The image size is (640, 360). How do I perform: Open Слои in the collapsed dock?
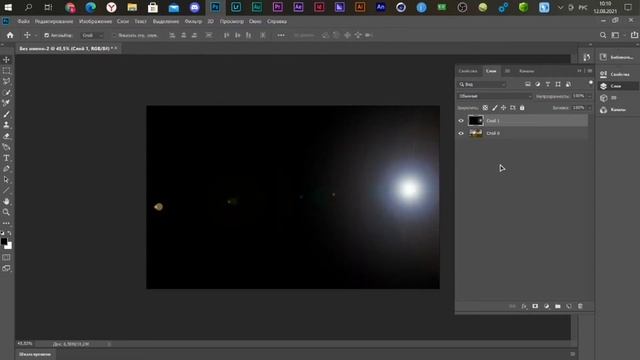pyautogui.click(x=618, y=86)
